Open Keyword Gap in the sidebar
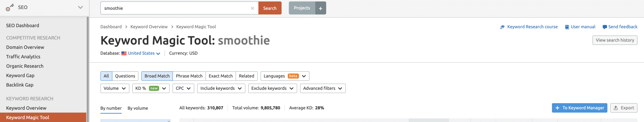This screenshot has width=644, height=122. 20,76
